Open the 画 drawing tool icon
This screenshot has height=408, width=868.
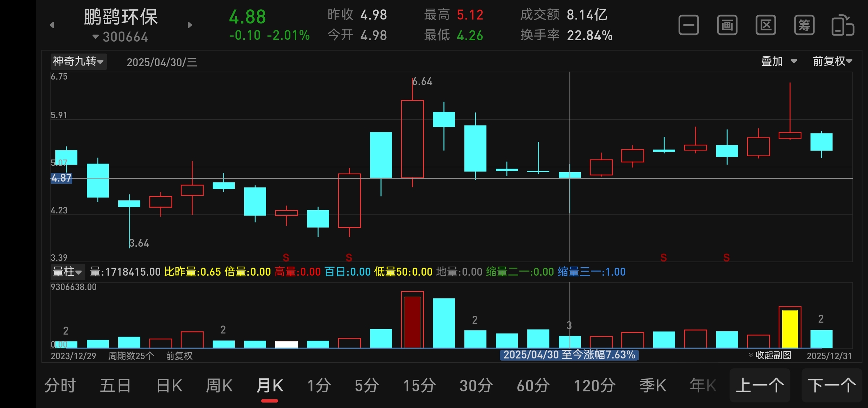(x=727, y=25)
